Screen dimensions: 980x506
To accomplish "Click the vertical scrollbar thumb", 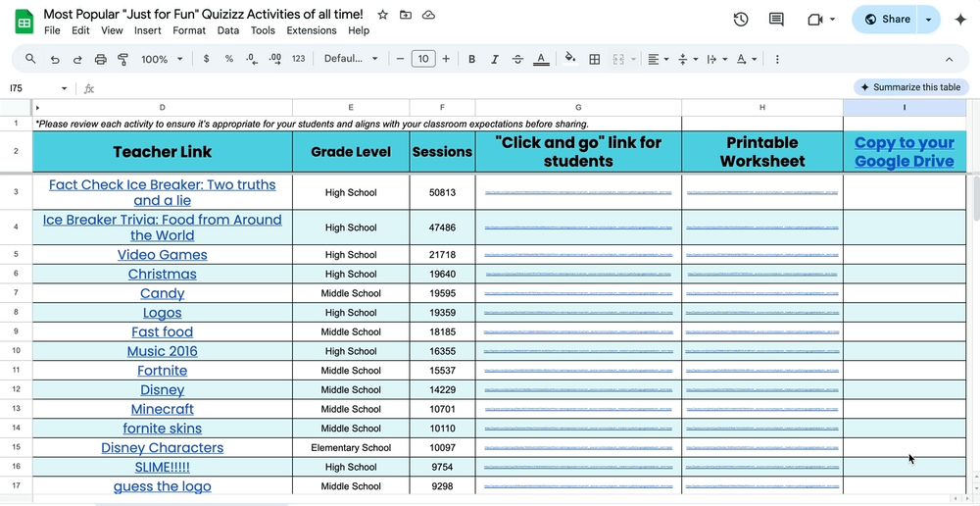I will pos(974,199).
